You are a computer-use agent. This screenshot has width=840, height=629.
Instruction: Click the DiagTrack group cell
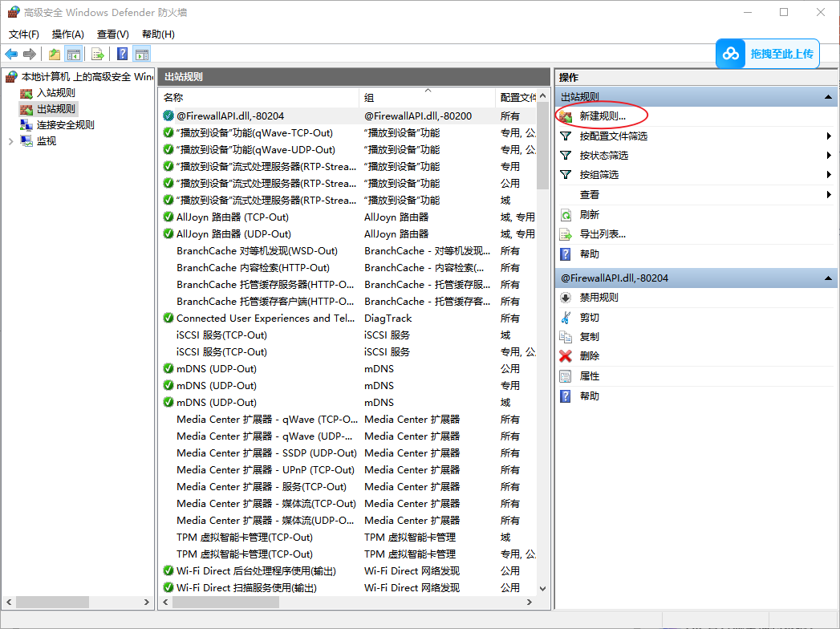[388, 319]
